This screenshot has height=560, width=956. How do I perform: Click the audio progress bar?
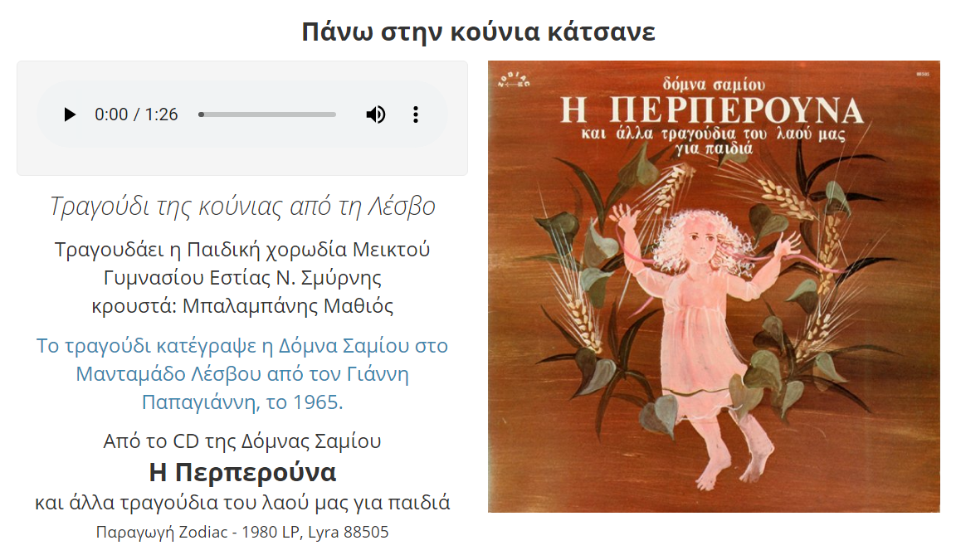pyautogui.click(x=267, y=114)
